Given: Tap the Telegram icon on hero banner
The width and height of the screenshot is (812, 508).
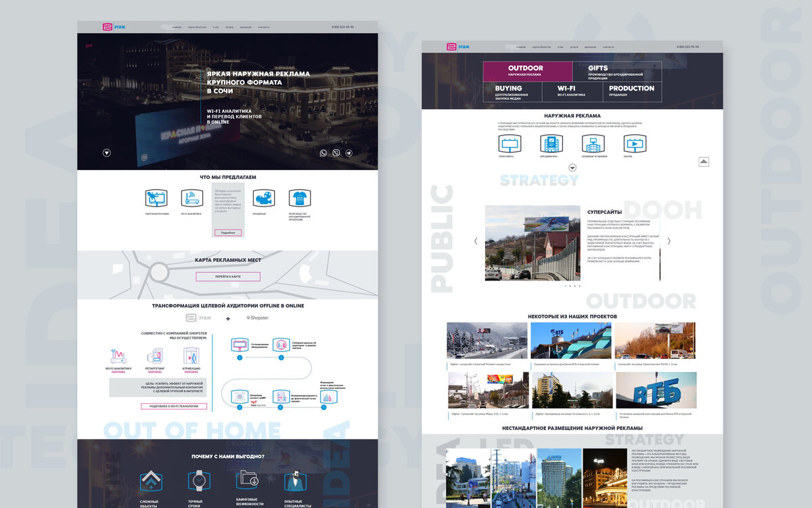Looking at the screenshot, I should (x=349, y=153).
